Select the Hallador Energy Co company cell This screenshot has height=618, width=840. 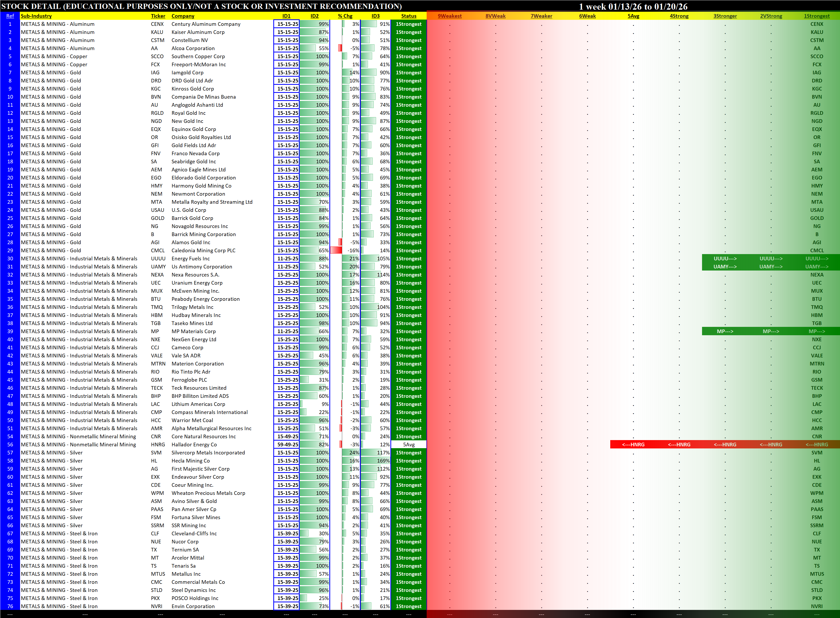click(x=194, y=445)
